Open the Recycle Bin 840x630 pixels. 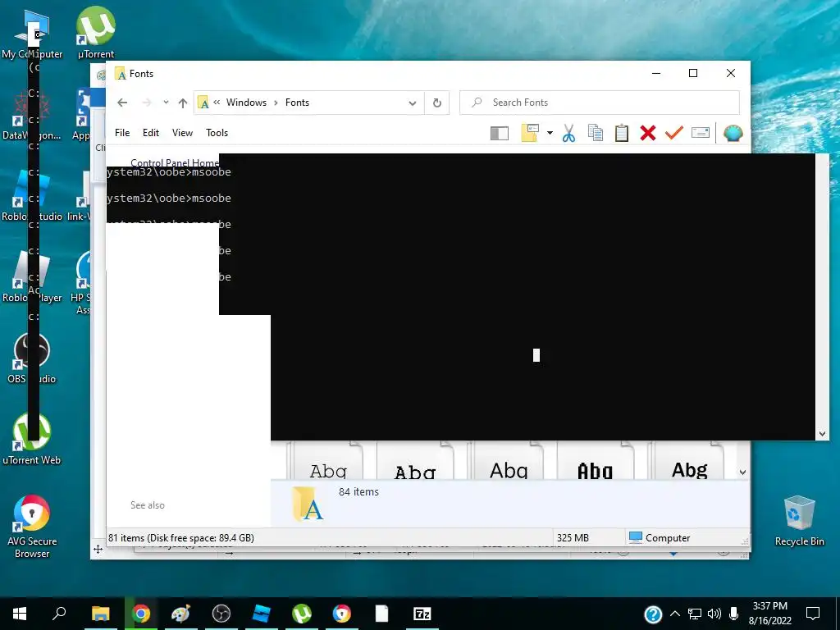(799, 521)
